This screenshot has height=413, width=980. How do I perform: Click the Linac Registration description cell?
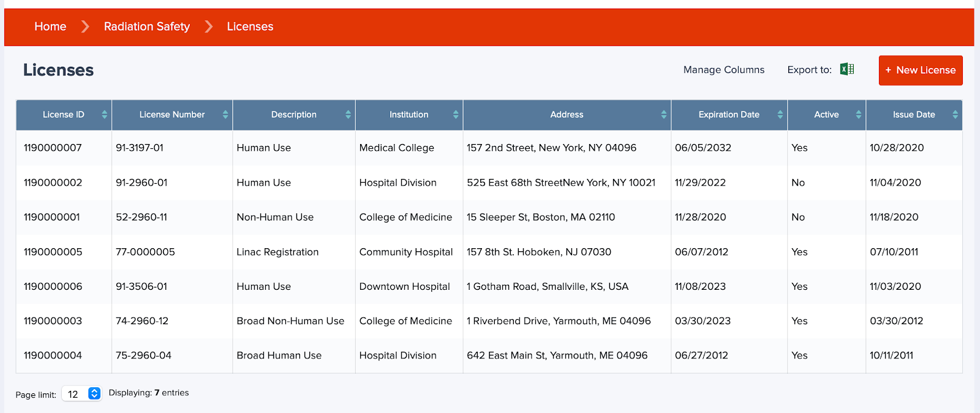pyautogui.click(x=277, y=252)
